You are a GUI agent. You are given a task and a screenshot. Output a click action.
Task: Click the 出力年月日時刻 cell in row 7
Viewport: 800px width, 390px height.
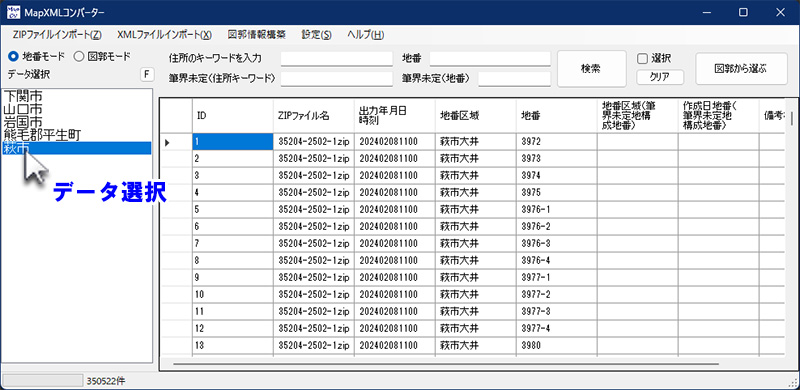point(395,243)
